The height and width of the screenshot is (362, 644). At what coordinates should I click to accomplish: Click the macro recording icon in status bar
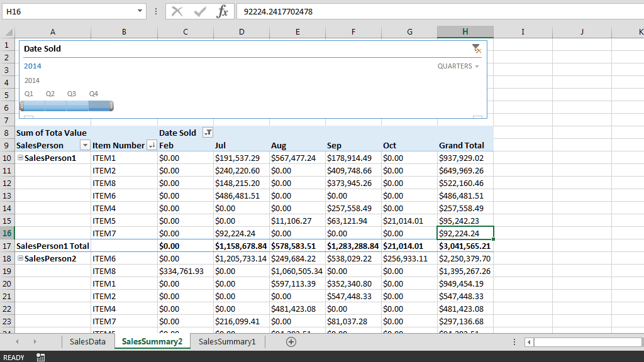[40, 357]
